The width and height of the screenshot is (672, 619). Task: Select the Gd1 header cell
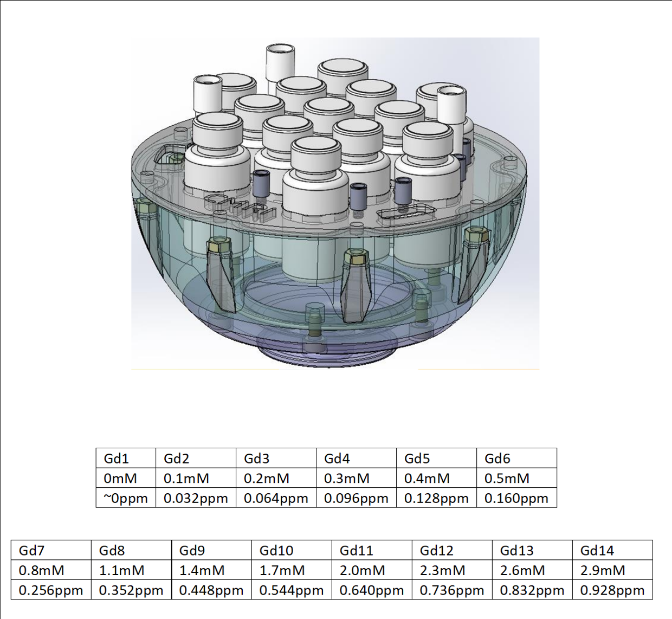click(x=126, y=459)
